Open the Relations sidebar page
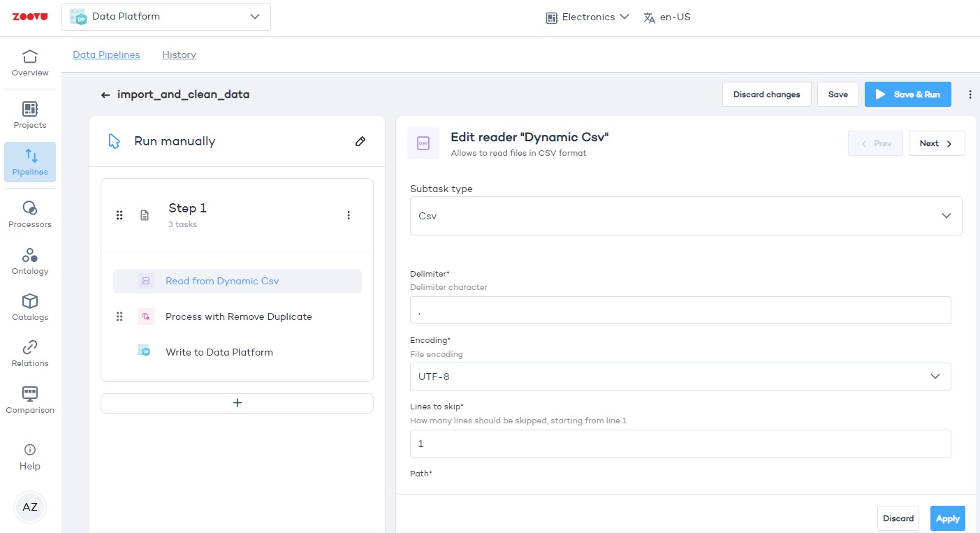This screenshot has height=533, width=980. tap(30, 353)
